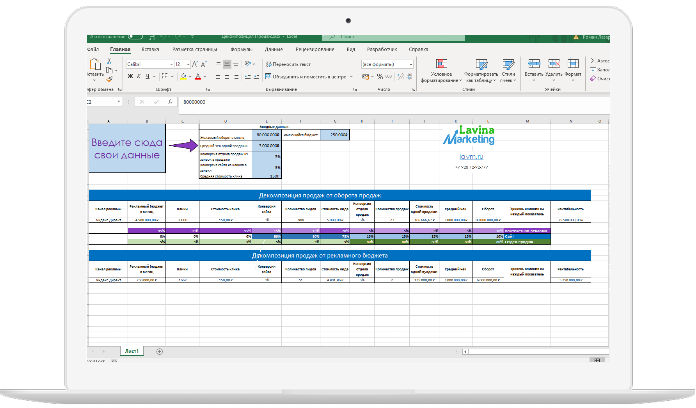Click the search box in title bar
Viewport: 696px width, 408px height.
coord(393,37)
